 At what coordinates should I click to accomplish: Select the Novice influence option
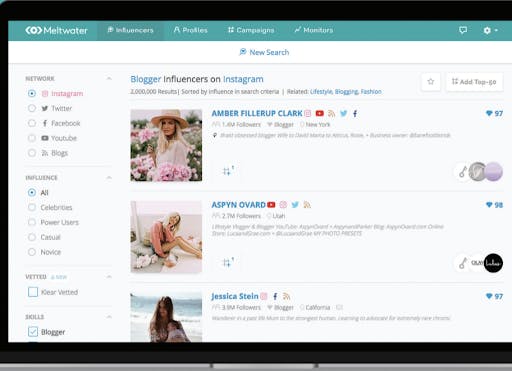click(32, 252)
